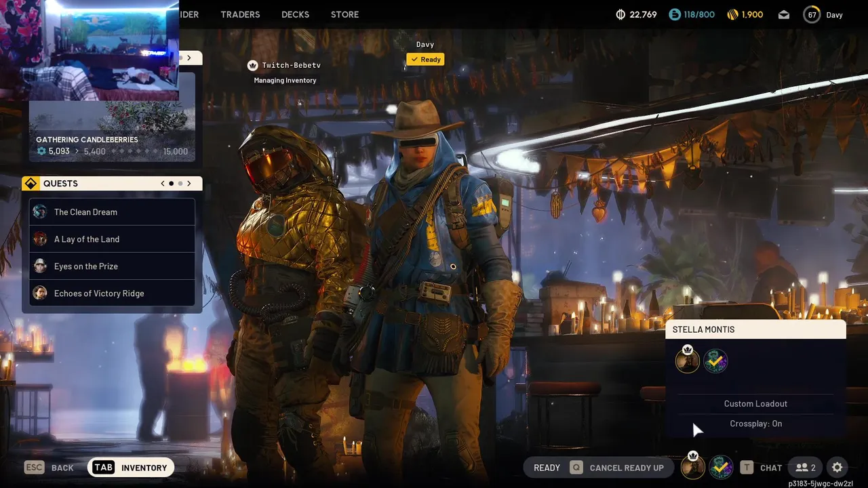This screenshot has height=488, width=868.
Task: Click the crown icon beside Twitch-Bebetv
Action: tap(253, 65)
